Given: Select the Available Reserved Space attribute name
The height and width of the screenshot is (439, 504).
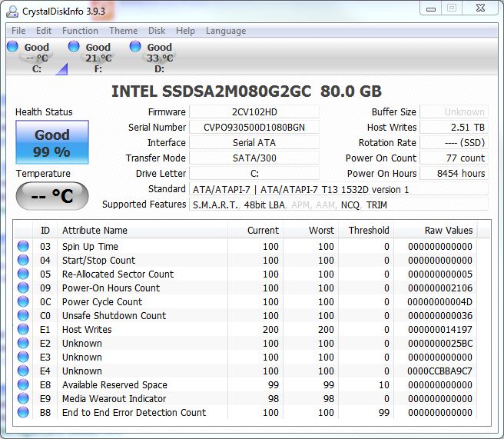Looking at the screenshot, I should click(114, 384).
